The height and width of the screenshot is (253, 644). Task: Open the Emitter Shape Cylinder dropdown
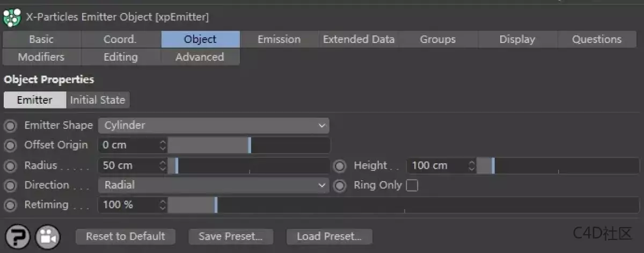[x=214, y=126]
